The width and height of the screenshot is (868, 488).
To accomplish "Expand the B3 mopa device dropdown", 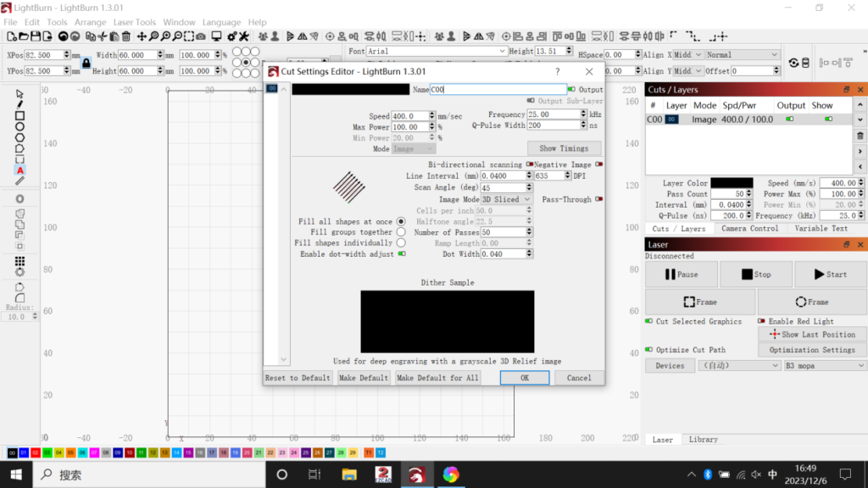I will tap(824, 365).
